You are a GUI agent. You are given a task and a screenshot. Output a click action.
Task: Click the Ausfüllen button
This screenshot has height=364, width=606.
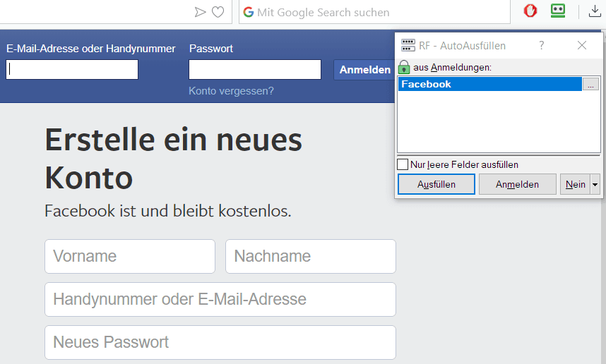point(436,184)
